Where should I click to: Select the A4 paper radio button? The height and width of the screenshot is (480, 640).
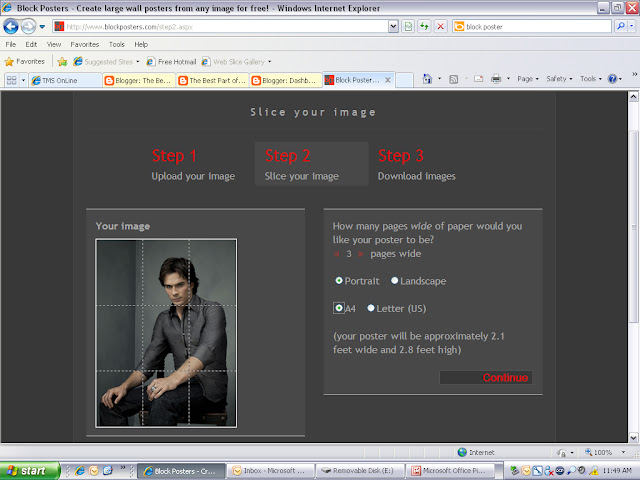(x=339, y=308)
